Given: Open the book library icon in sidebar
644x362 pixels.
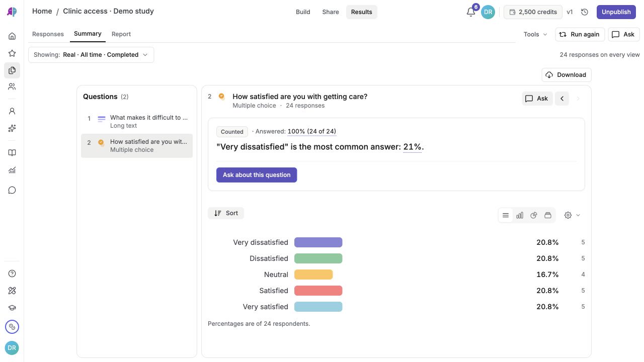Looking at the screenshot, I should pyautogui.click(x=12, y=153).
